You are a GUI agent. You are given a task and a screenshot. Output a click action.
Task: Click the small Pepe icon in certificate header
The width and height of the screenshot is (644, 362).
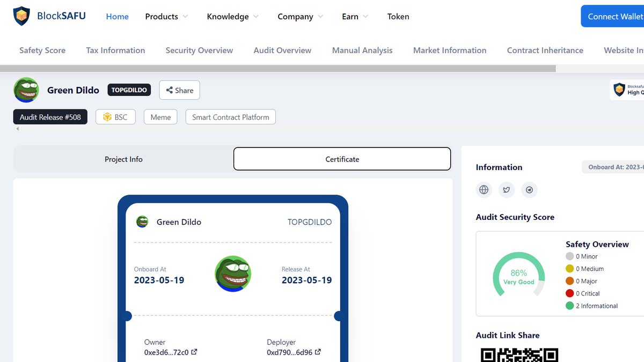[x=142, y=221]
